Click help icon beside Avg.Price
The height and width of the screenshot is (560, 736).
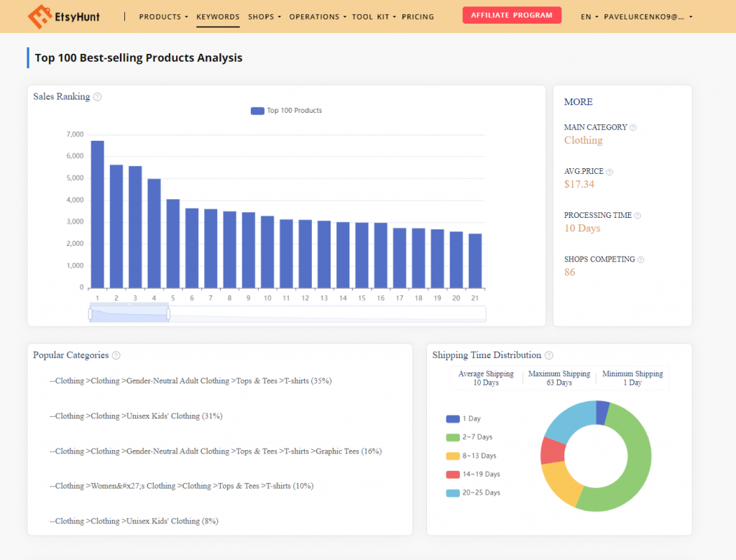pos(609,173)
